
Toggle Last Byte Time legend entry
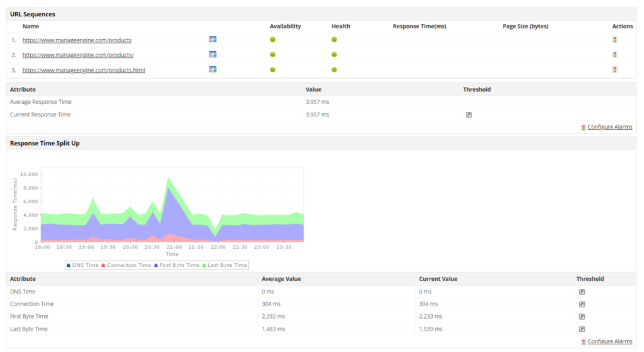[225, 265]
